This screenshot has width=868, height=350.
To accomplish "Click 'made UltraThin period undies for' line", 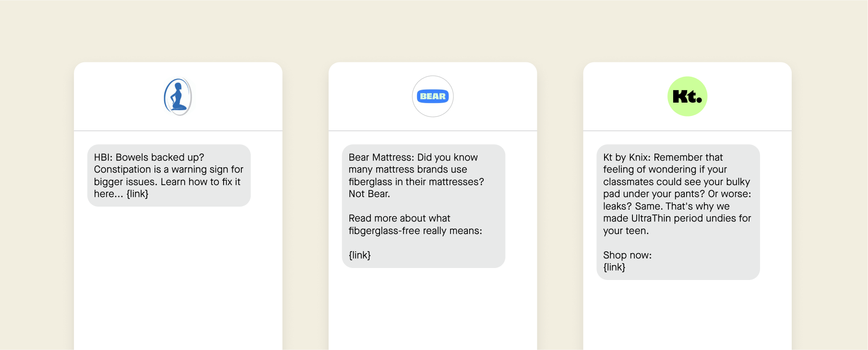I will point(677,218).
